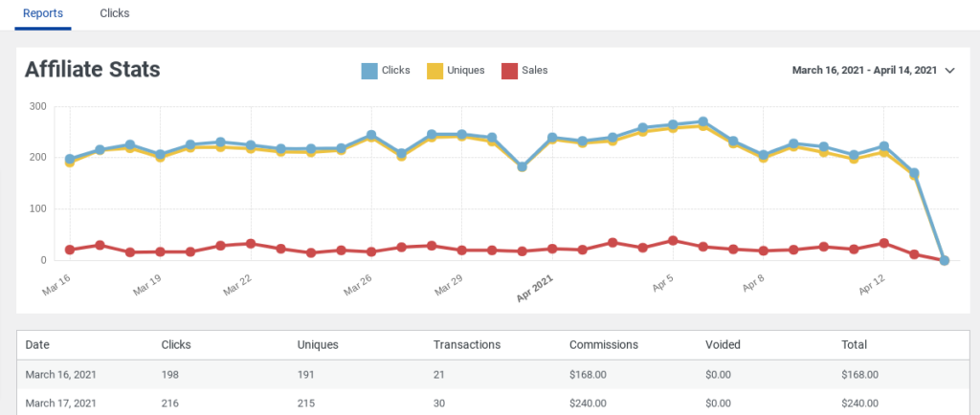Click the Uniques legend label
Image resolution: width=980 pixels, height=415 pixels.
coord(465,70)
